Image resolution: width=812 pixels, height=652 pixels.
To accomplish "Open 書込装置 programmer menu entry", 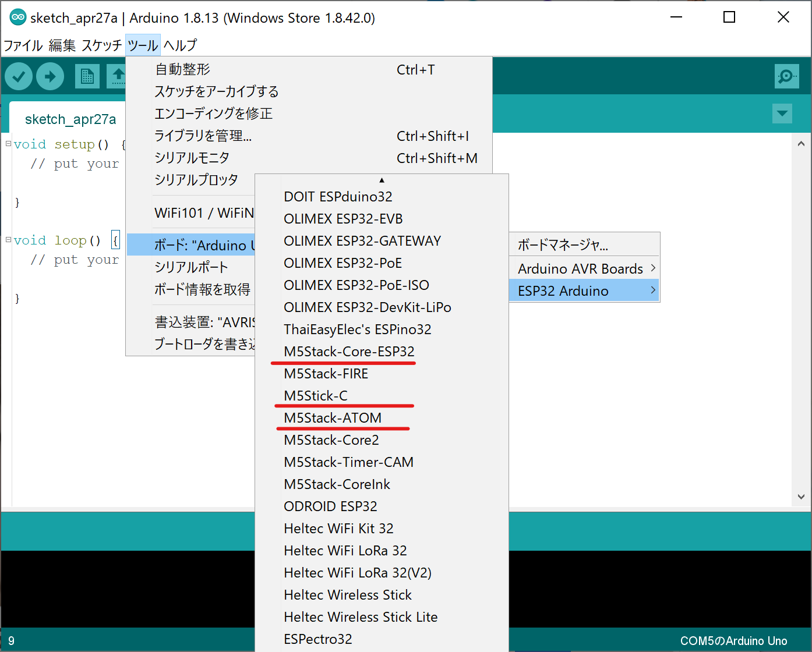I will [191, 322].
